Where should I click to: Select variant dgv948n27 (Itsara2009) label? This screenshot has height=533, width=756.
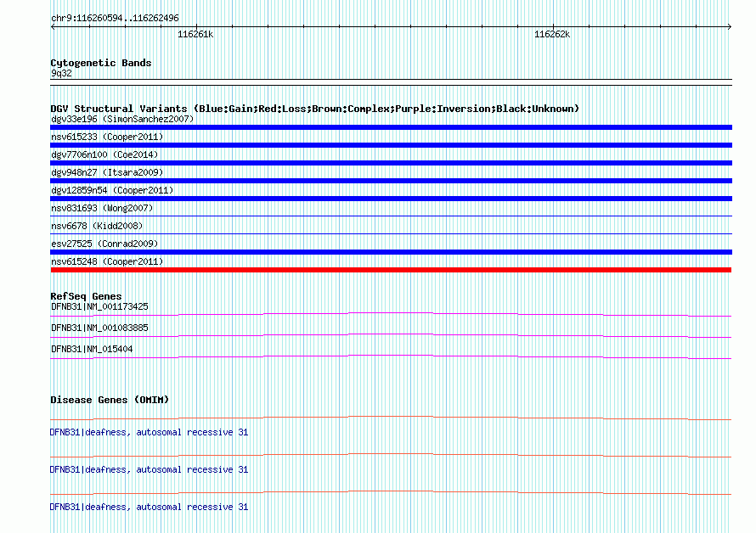[x=107, y=172]
